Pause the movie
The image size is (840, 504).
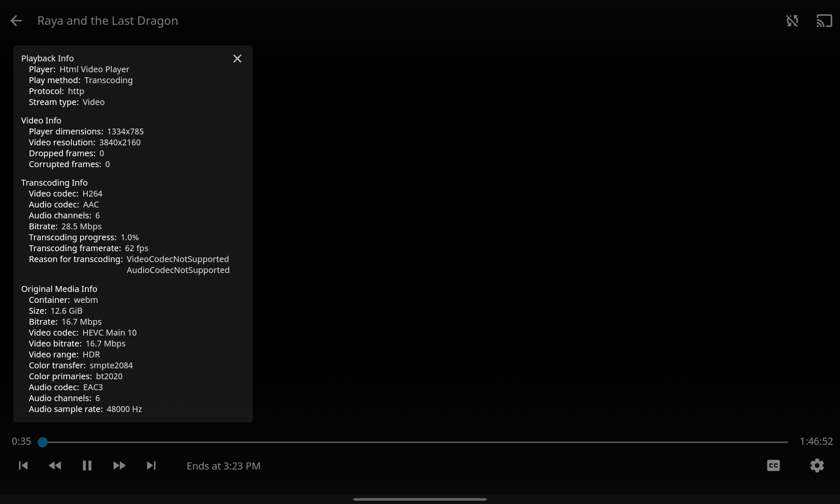click(87, 465)
